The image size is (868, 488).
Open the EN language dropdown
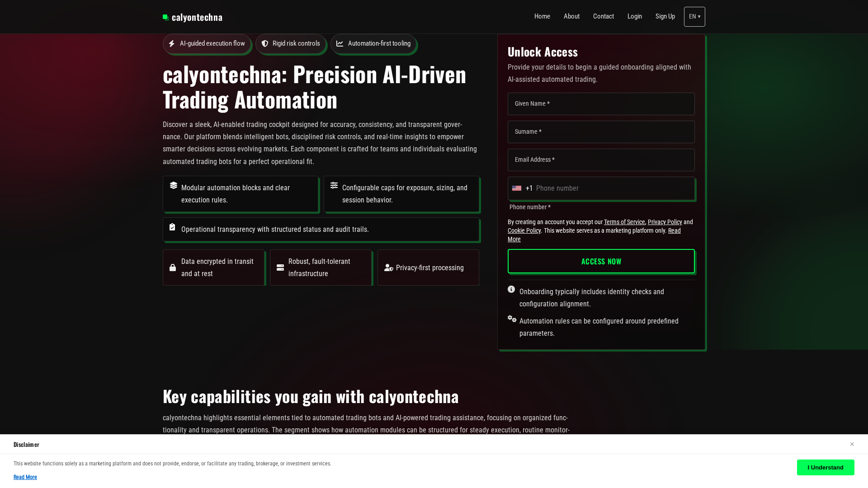694,17
